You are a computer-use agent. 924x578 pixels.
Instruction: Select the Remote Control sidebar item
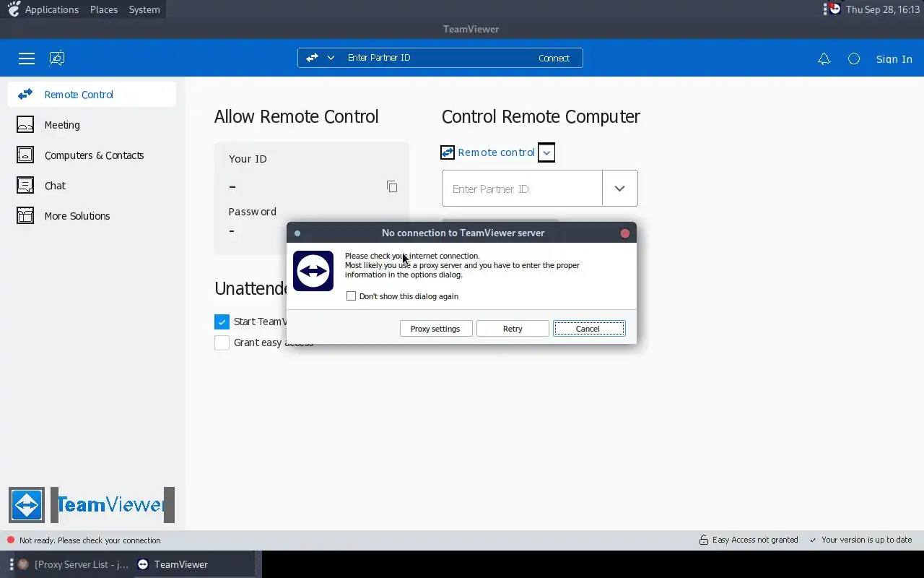(x=92, y=95)
